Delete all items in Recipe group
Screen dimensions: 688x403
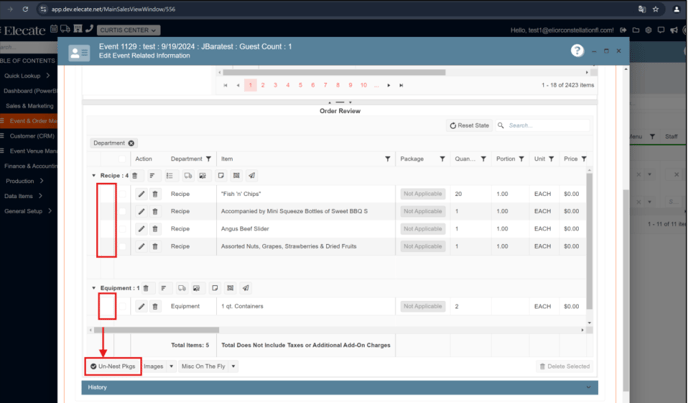(135, 176)
